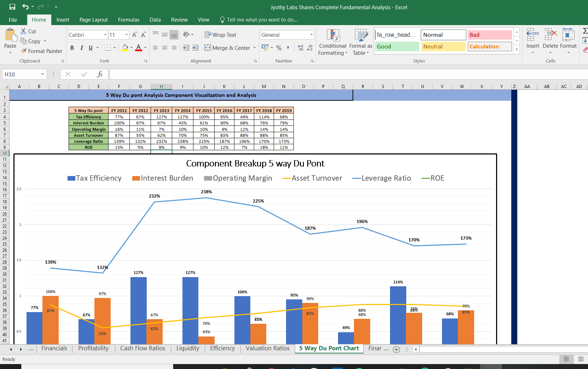Open Conditional Formatting menu
Viewport: 588px width, 369px height.
[x=333, y=42]
